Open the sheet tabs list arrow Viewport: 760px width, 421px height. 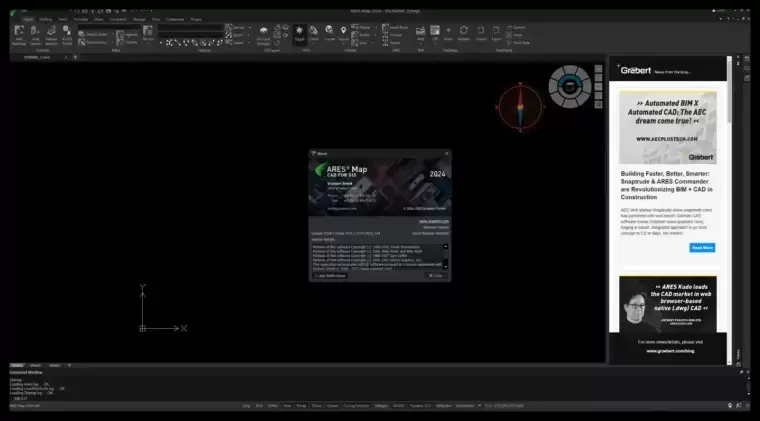coord(69,365)
